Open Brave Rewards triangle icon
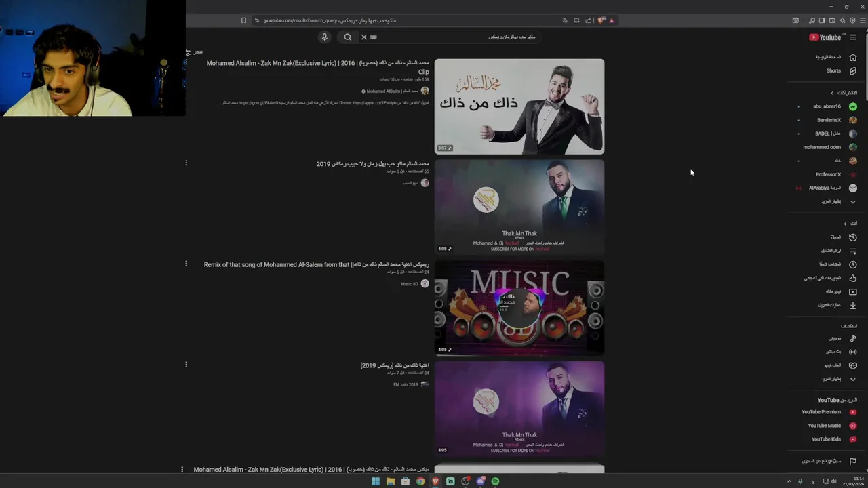The height and width of the screenshot is (488, 868). pos(612,20)
